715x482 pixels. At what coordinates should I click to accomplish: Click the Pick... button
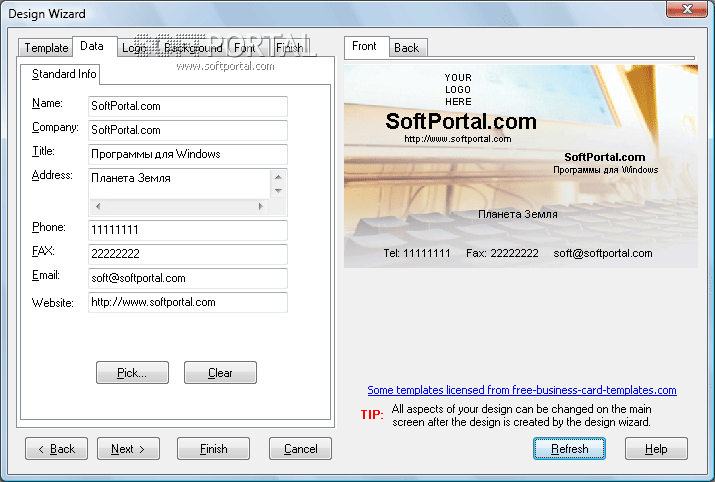[132, 373]
